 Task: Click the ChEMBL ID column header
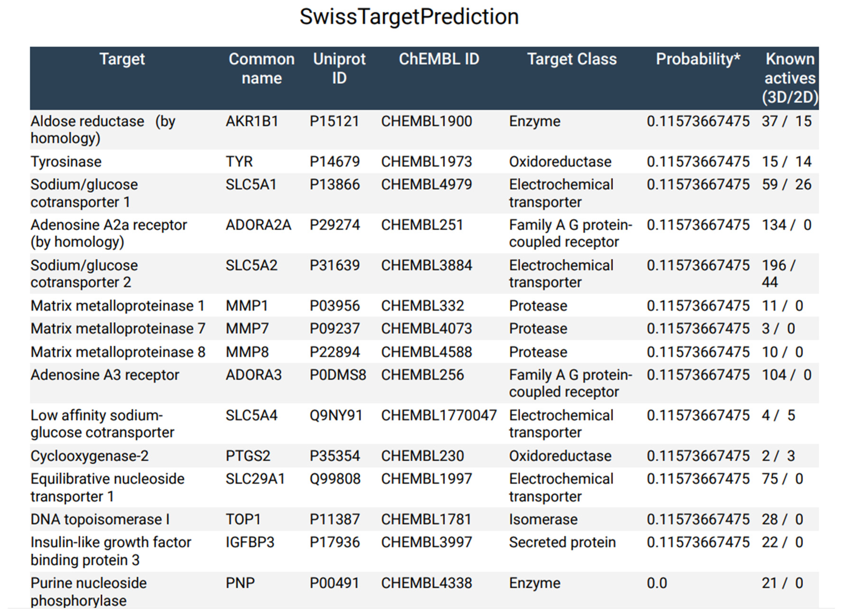[439, 59]
